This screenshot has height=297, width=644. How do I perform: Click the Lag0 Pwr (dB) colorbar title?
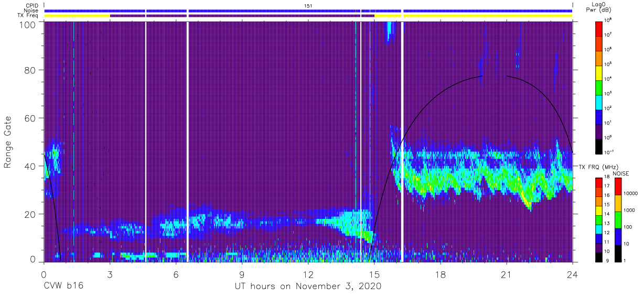599,7
